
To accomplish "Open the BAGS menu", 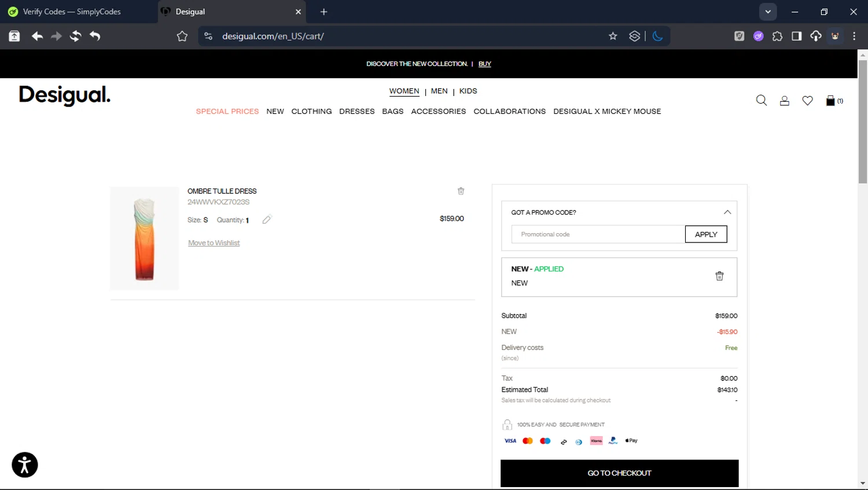I will (393, 111).
